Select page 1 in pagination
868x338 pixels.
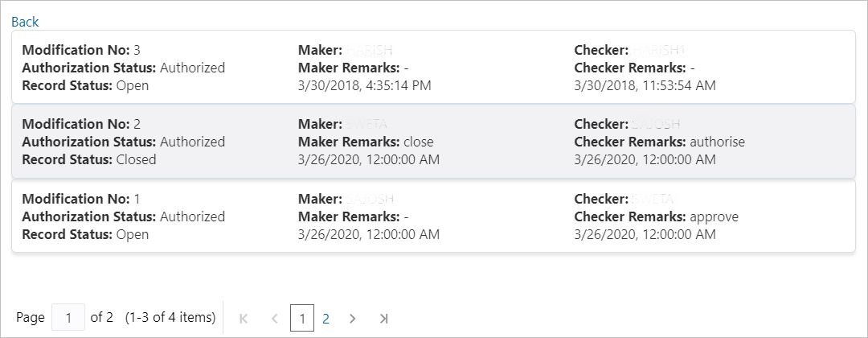(301, 319)
